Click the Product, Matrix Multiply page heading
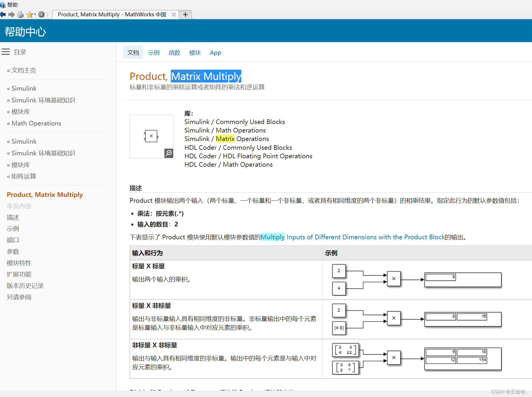532x397 pixels. (185, 76)
